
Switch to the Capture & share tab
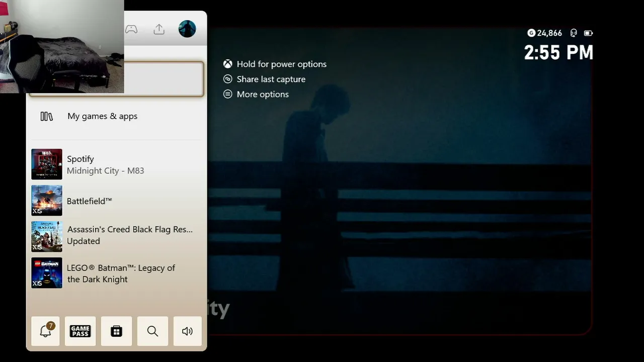[x=159, y=29]
